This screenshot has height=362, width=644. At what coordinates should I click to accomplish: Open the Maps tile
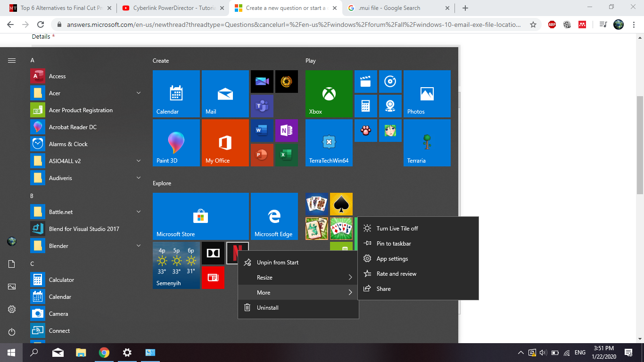click(x=390, y=106)
